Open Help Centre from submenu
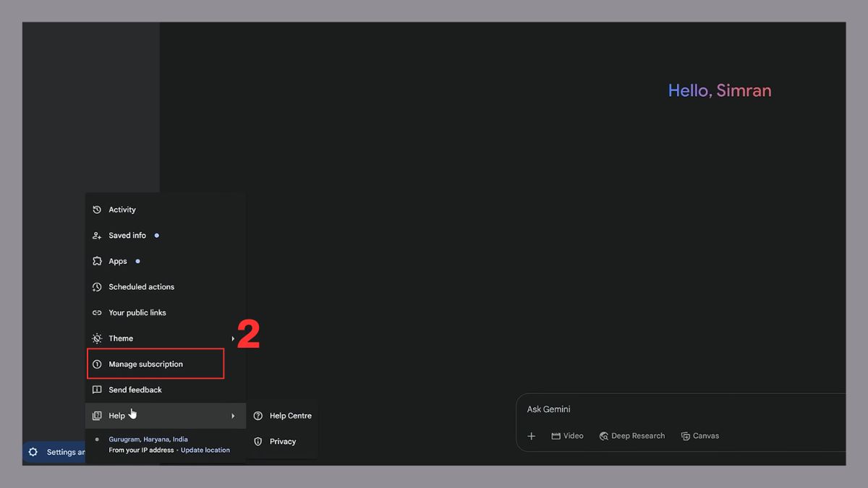Screen dimensions: 868x488 [282, 416]
